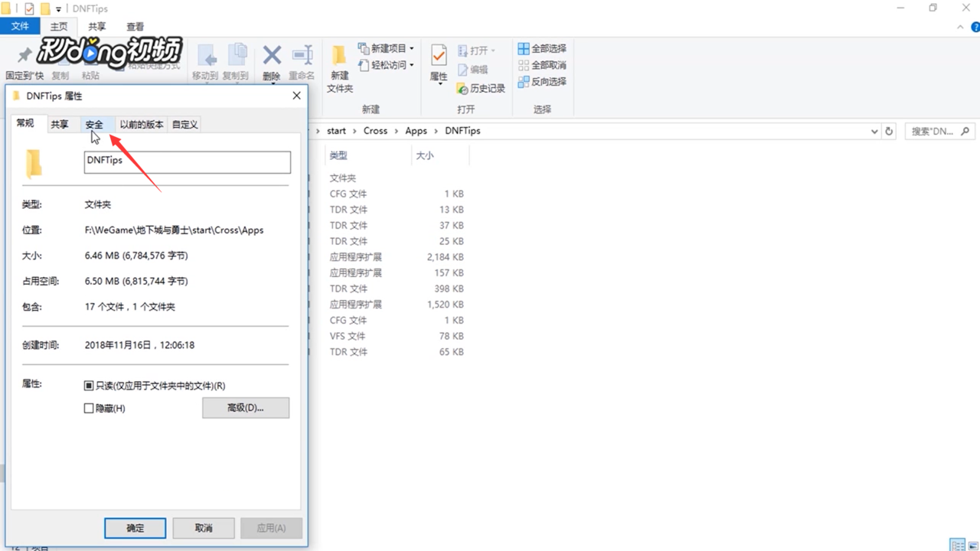Click the folder icon in the Properties dialog
Viewport: 980px width, 551px height.
(34, 164)
